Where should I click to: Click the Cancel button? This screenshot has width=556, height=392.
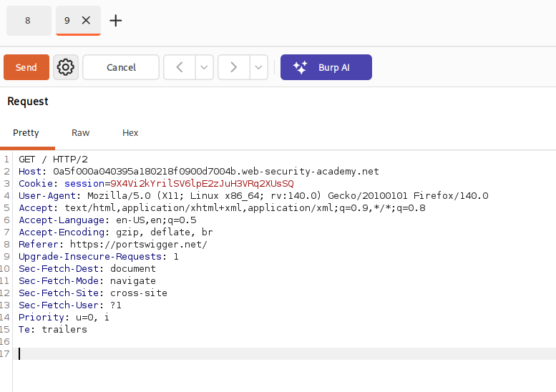click(121, 67)
